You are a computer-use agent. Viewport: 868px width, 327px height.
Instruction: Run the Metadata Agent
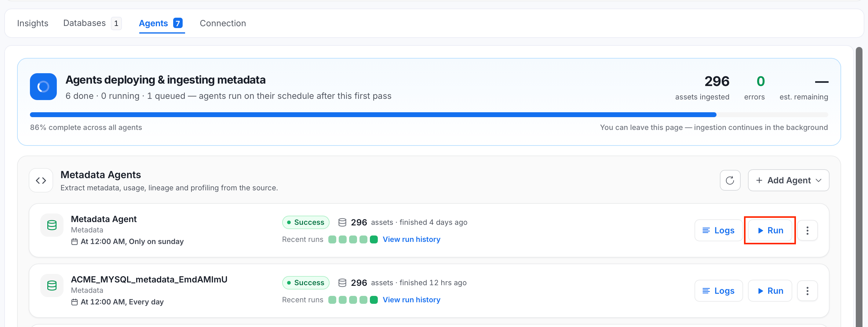point(770,230)
